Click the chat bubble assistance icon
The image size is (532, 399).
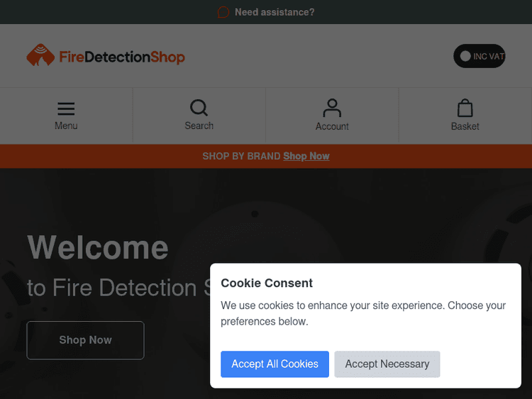click(x=223, y=12)
